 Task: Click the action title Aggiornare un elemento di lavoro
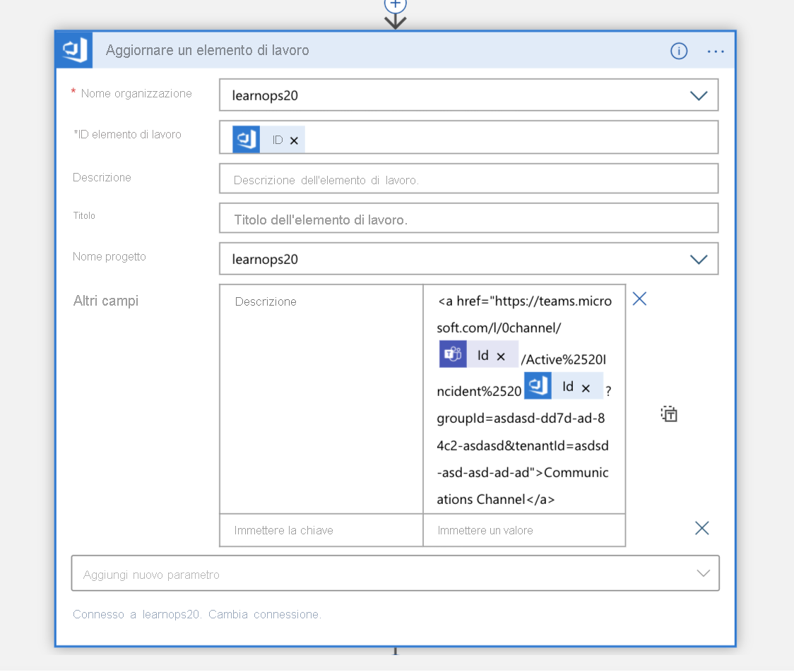click(x=207, y=50)
